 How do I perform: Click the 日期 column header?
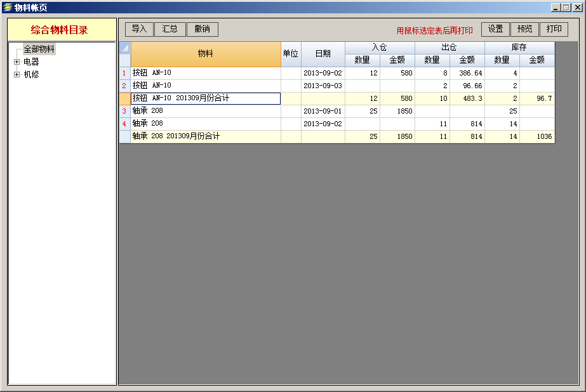tap(323, 55)
